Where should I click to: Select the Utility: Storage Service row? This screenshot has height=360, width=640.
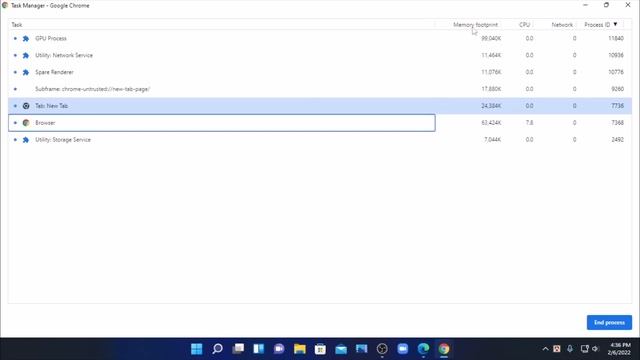click(x=320, y=140)
